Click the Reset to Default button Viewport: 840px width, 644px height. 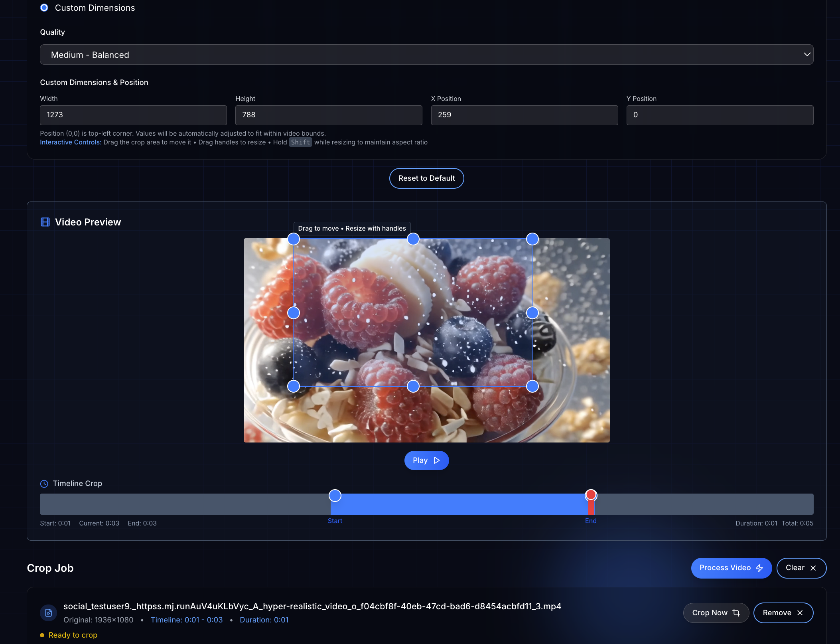point(426,178)
